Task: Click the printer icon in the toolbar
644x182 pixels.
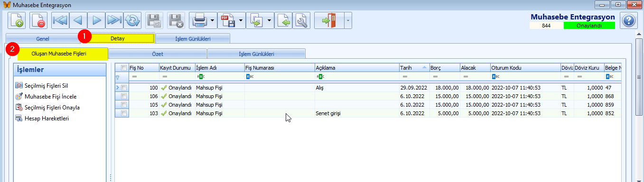Action: [x=200, y=20]
